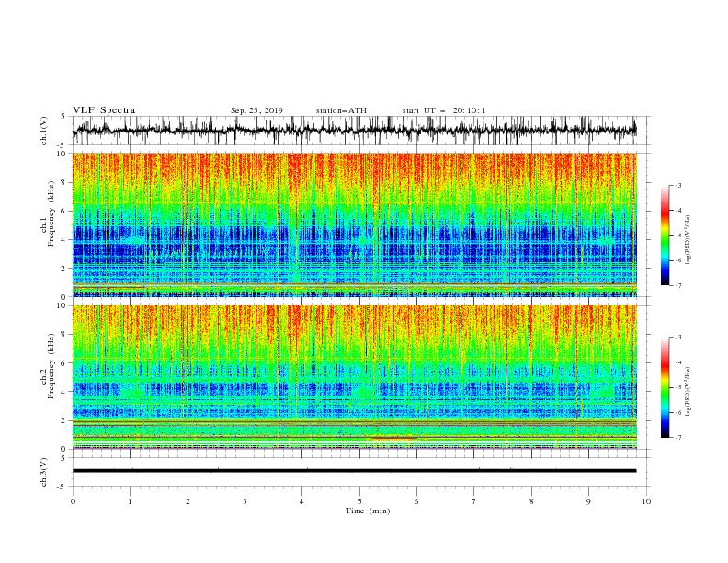This screenshot has height=563, width=728.
Task: Click time axis tick label '7'
Action: pyautogui.click(x=474, y=501)
